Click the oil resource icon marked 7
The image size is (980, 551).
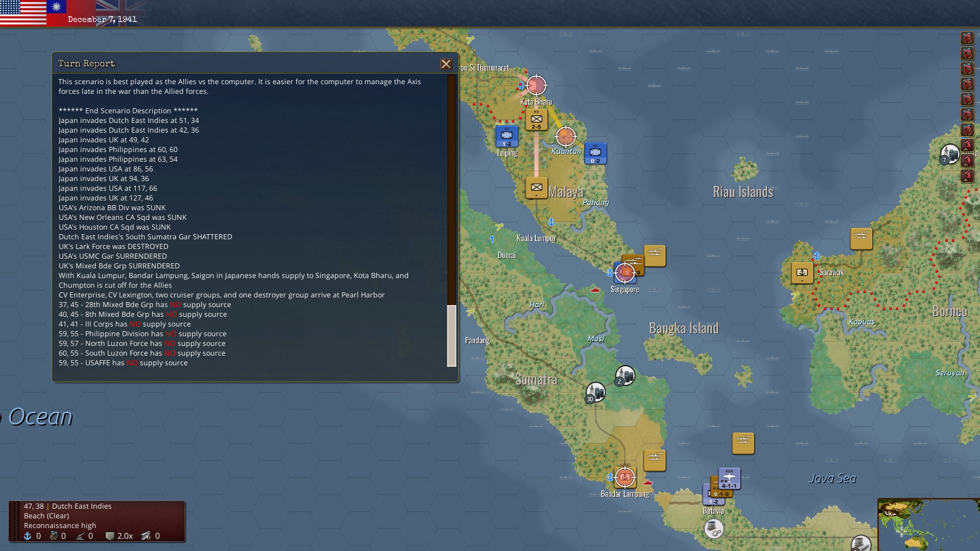pyautogui.click(x=949, y=154)
